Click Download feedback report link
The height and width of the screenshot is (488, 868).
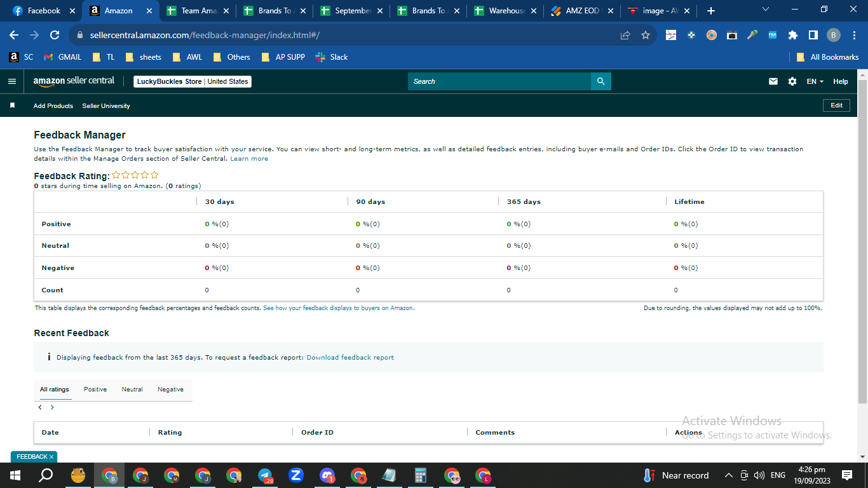click(x=350, y=358)
